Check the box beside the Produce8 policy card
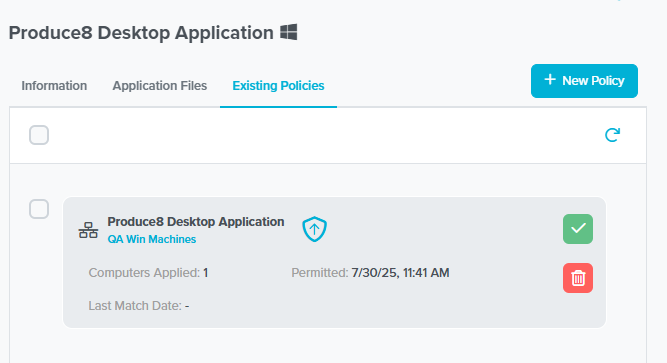667x363 pixels. click(x=39, y=209)
